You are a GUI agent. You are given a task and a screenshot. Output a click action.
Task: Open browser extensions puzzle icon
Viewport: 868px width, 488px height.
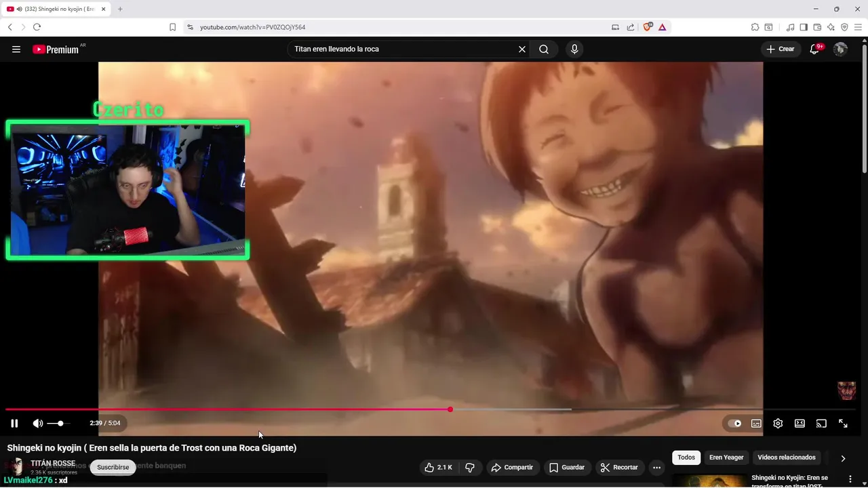point(755,27)
